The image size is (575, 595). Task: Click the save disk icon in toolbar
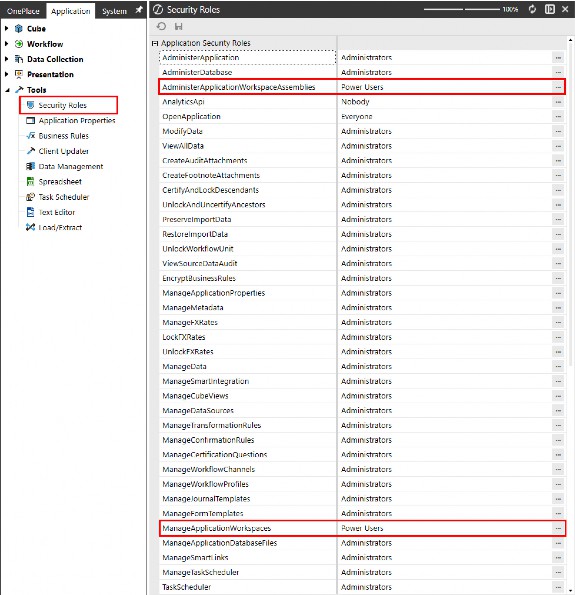(x=178, y=26)
